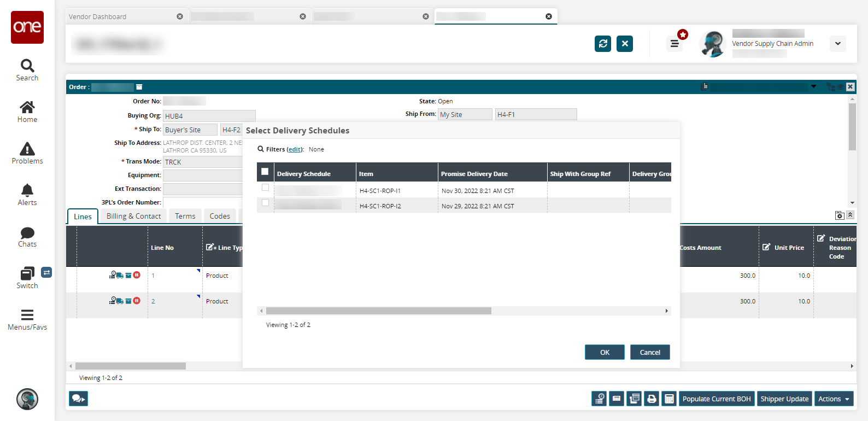Select the H4-SC1-ROP-I1 row checkbox

(x=266, y=188)
